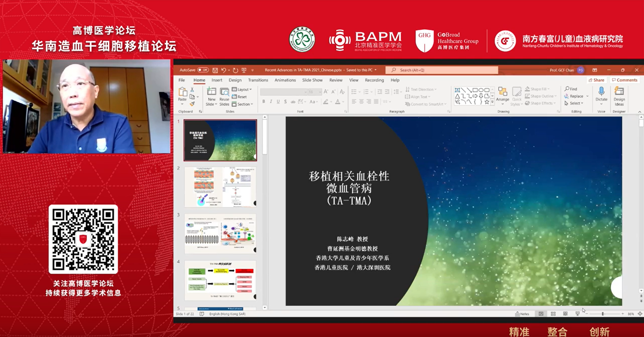Switch to the Transitions tab

coord(258,80)
